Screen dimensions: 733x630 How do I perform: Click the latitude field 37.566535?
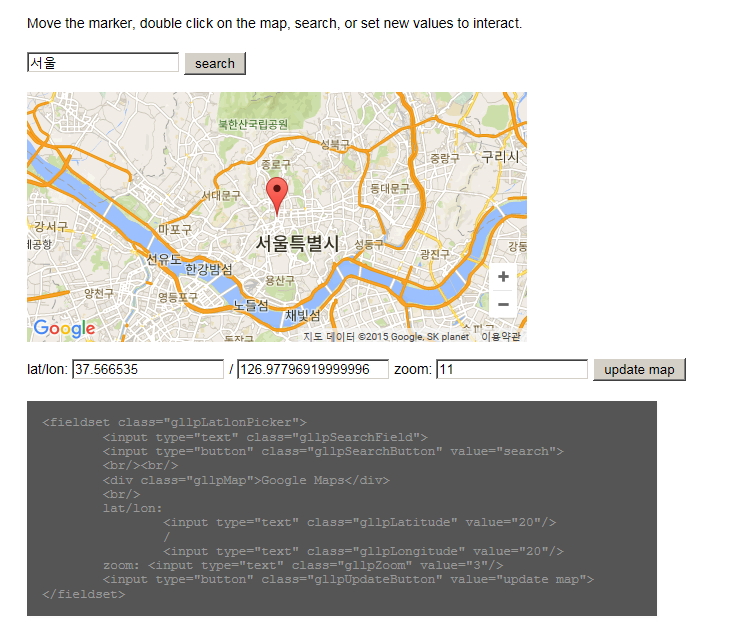[x=148, y=369]
